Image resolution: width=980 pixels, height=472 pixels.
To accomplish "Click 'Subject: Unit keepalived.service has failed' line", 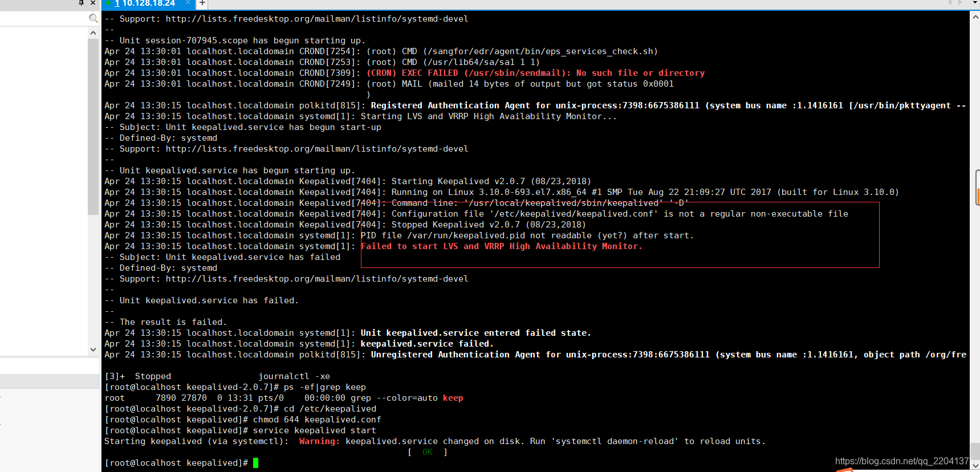I will click(230, 257).
